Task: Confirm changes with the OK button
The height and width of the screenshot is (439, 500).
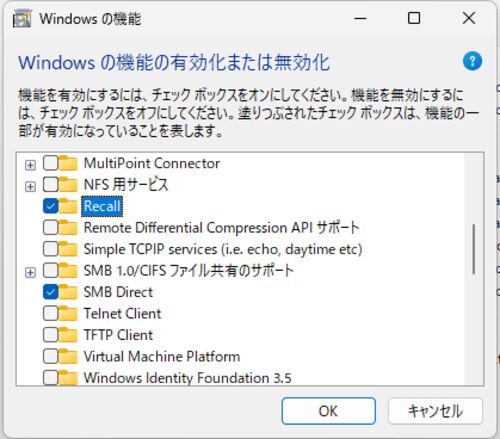Action: point(329,411)
